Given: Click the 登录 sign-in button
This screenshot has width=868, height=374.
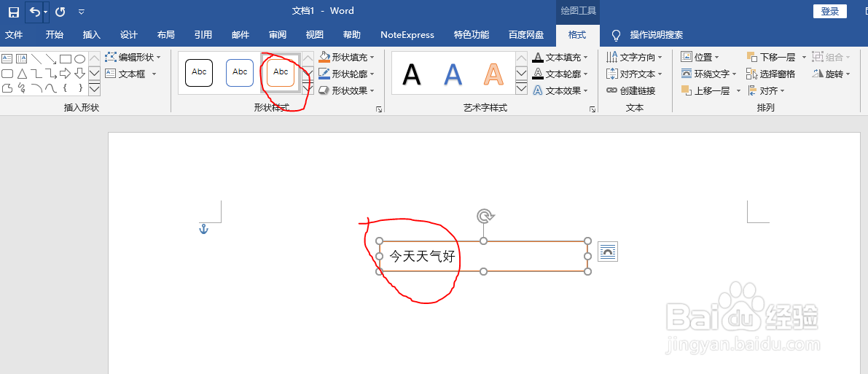Looking at the screenshot, I should coord(830,12).
